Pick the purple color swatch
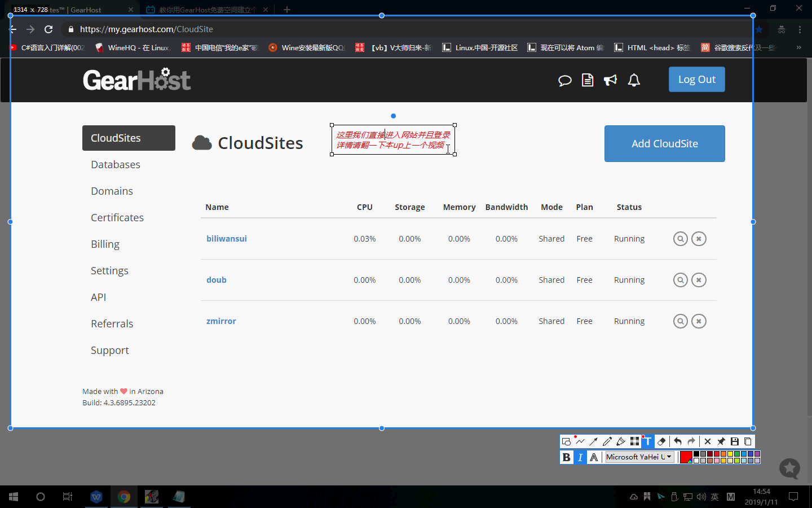The height and width of the screenshot is (508, 812). 757,454
